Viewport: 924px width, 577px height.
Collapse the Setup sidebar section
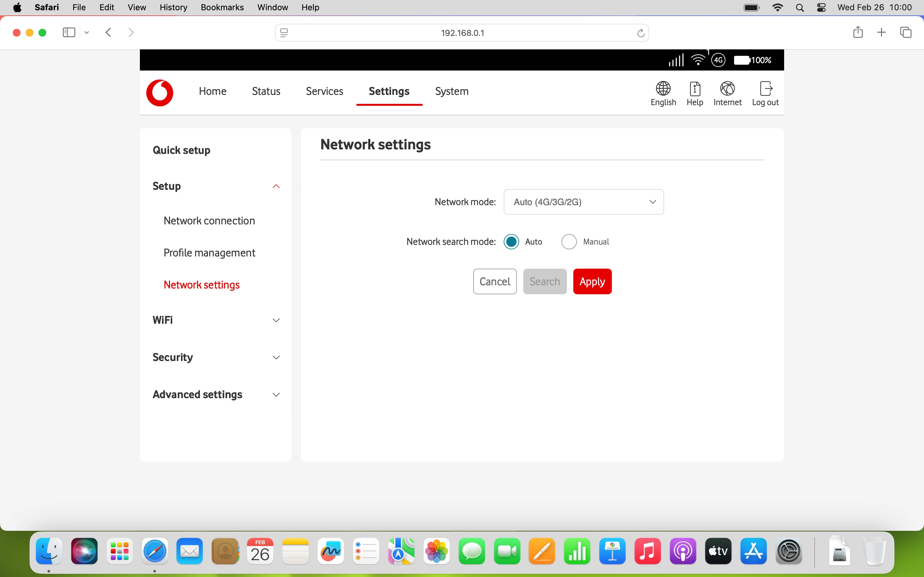click(x=276, y=186)
